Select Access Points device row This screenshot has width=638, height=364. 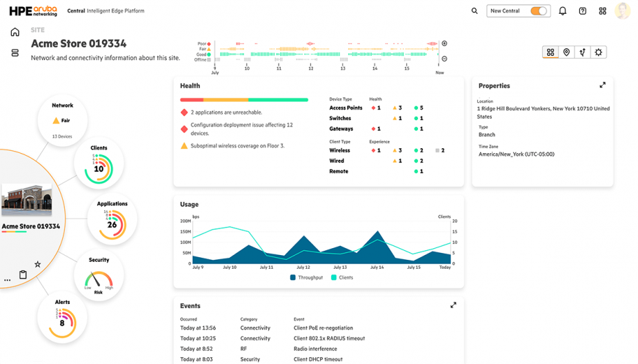pyautogui.click(x=377, y=108)
